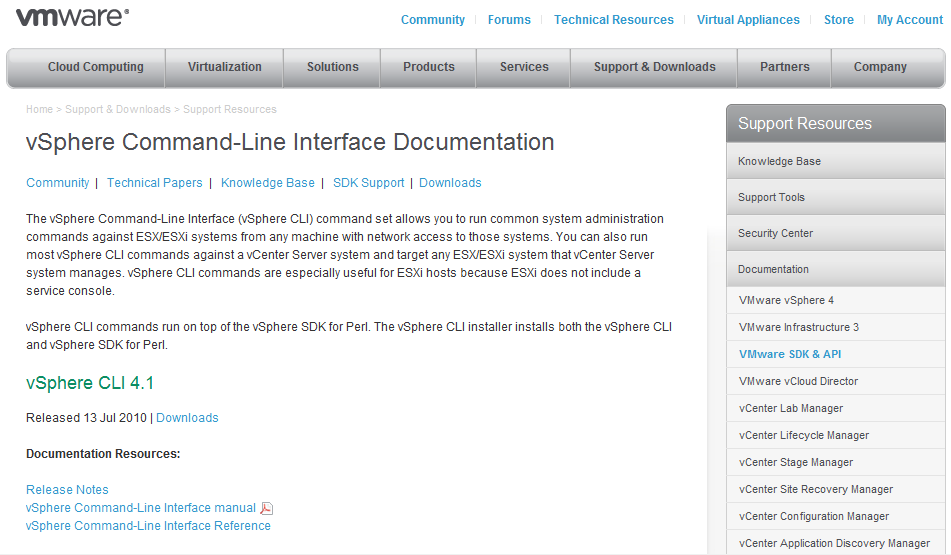Open the My Account link
Screen dimensions: 951x555
pyautogui.click(x=910, y=20)
